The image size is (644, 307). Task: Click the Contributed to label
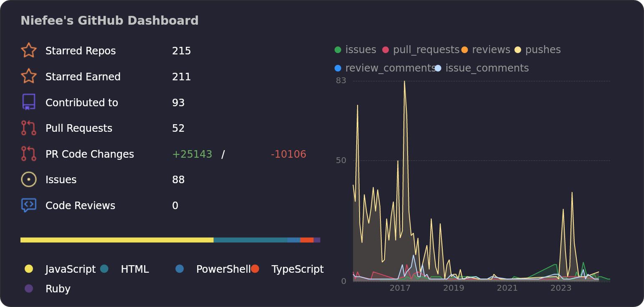coord(82,103)
